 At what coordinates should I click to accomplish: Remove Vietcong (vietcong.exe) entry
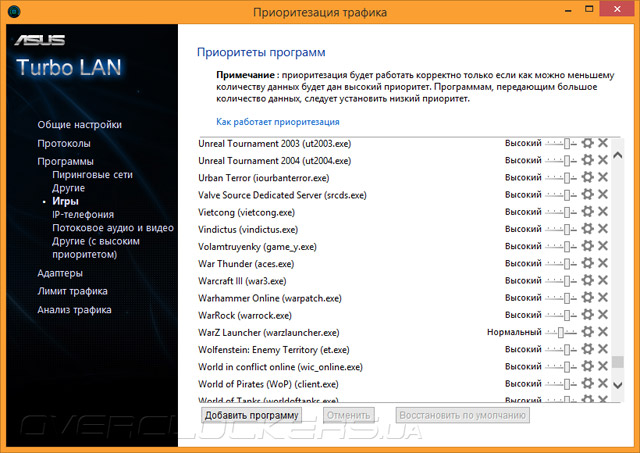point(603,211)
